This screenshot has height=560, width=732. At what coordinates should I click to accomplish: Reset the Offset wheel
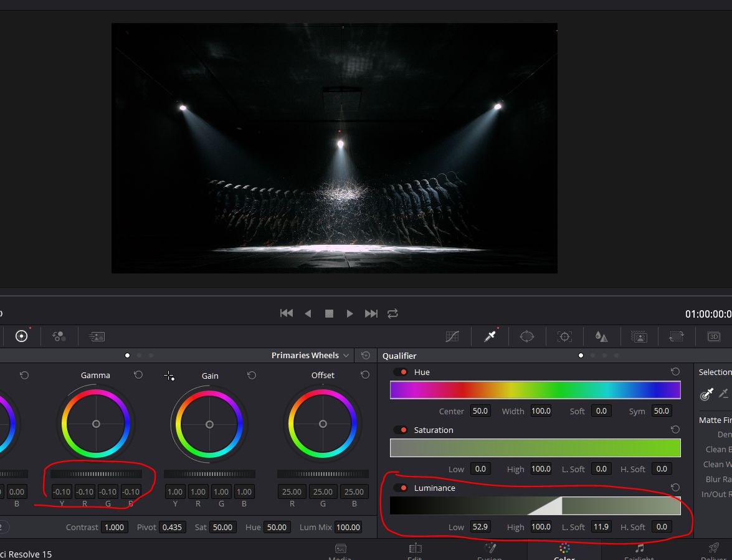pyautogui.click(x=365, y=375)
